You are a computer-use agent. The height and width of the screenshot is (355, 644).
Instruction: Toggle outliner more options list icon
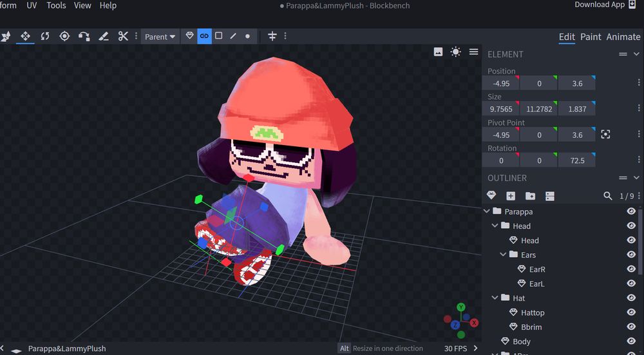(550, 196)
